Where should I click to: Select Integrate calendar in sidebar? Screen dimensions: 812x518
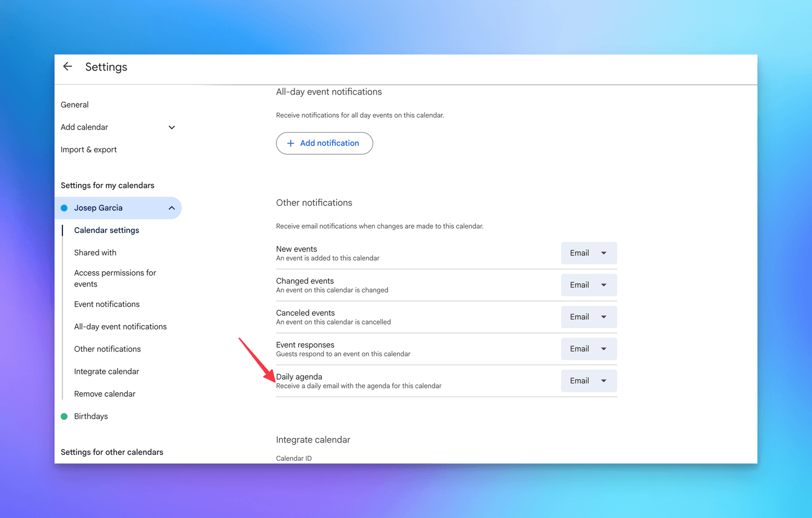(x=106, y=371)
